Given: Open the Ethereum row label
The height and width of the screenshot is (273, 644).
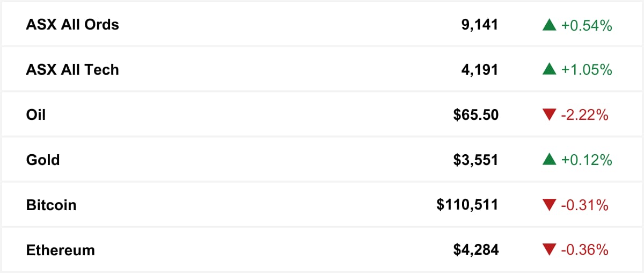Looking at the screenshot, I should point(60,250).
